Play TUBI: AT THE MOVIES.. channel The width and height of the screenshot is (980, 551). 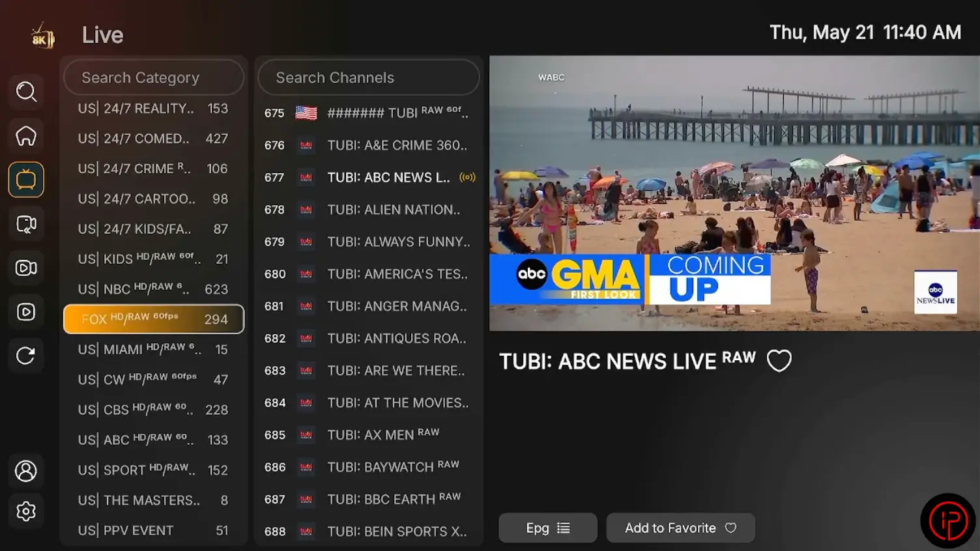[x=369, y=403]
